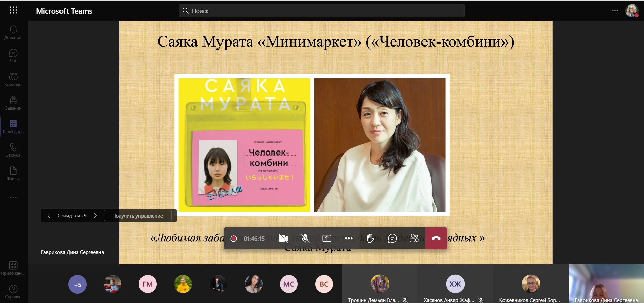The height and width of the screenshot is (303, 644).
Task: Switch to Календарь tab
Action: click(13, 126)
